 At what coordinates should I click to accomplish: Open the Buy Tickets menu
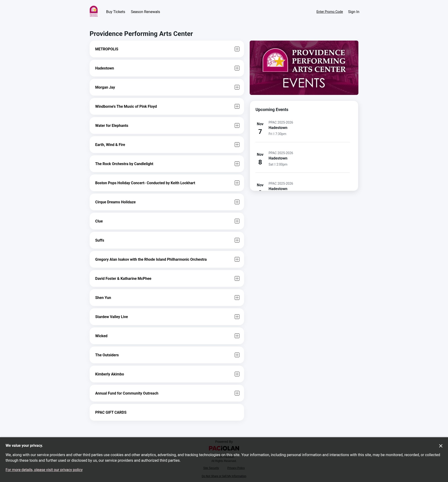pyautogui.click(x=115, y=12)
